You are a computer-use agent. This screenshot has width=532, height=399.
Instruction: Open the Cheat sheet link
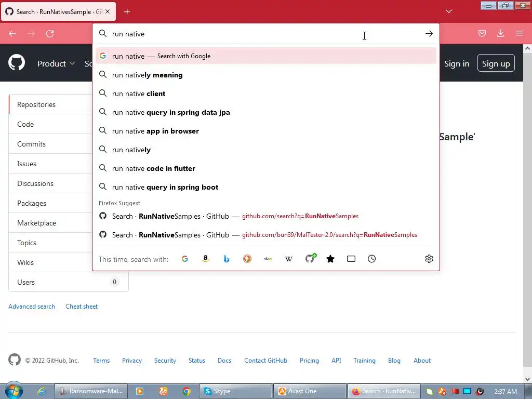coord(82,307)
